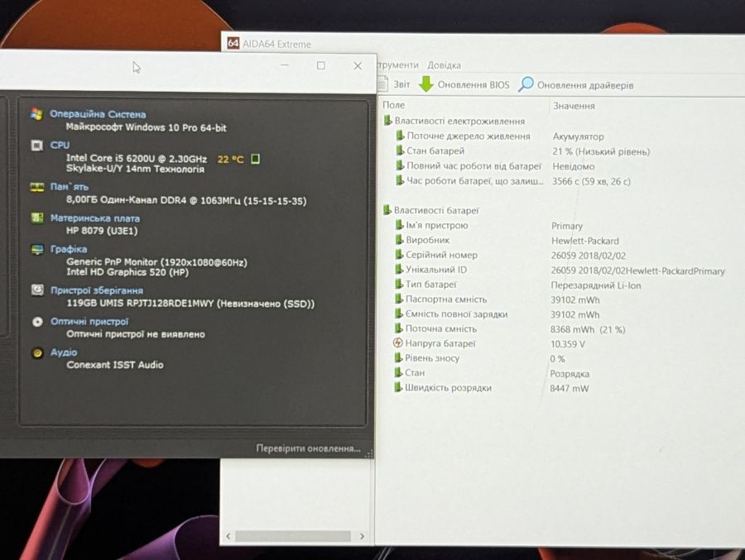Click the disc icon beside Оптичні пристрої
Screen dimensions: 745x560
tap(37, 322)
